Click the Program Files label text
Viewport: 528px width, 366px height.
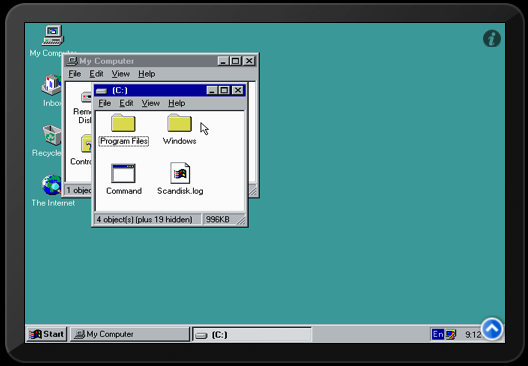pos(124,141)
